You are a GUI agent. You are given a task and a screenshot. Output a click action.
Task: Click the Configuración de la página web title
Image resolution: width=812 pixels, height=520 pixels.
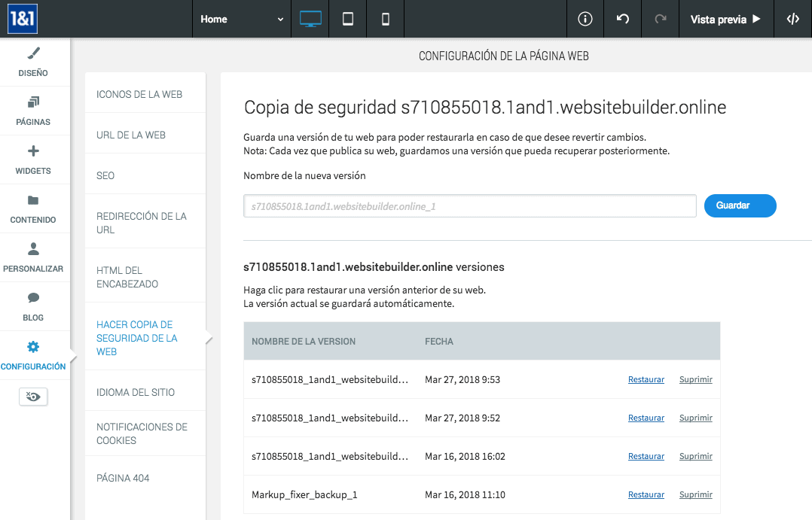pos(504,56)
